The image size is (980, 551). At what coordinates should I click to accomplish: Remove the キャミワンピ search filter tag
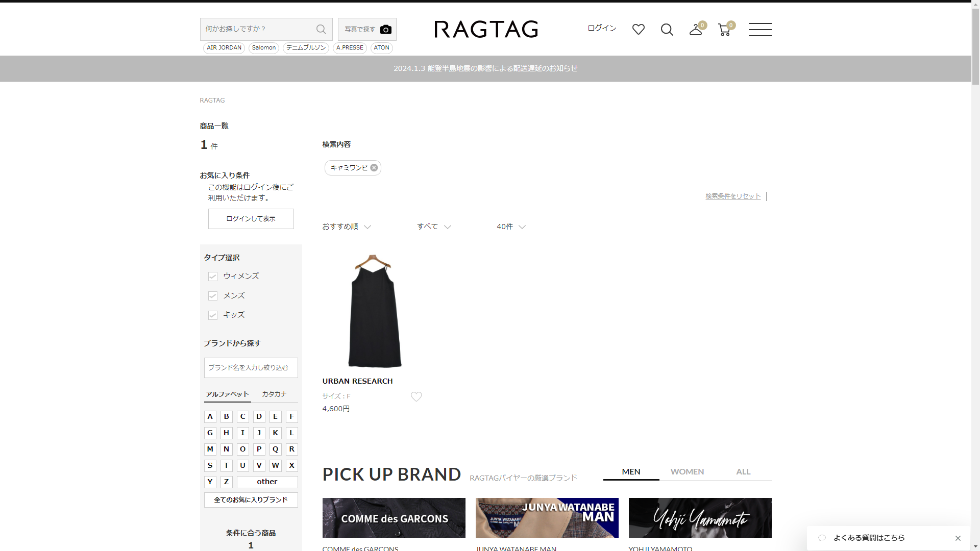[374, 168]
